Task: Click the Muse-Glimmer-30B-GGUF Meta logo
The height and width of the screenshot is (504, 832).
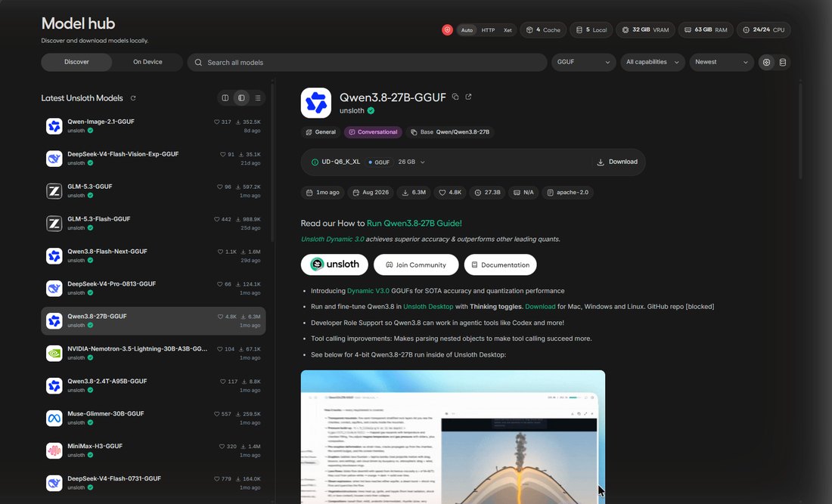Action: (x=54, y=418)
